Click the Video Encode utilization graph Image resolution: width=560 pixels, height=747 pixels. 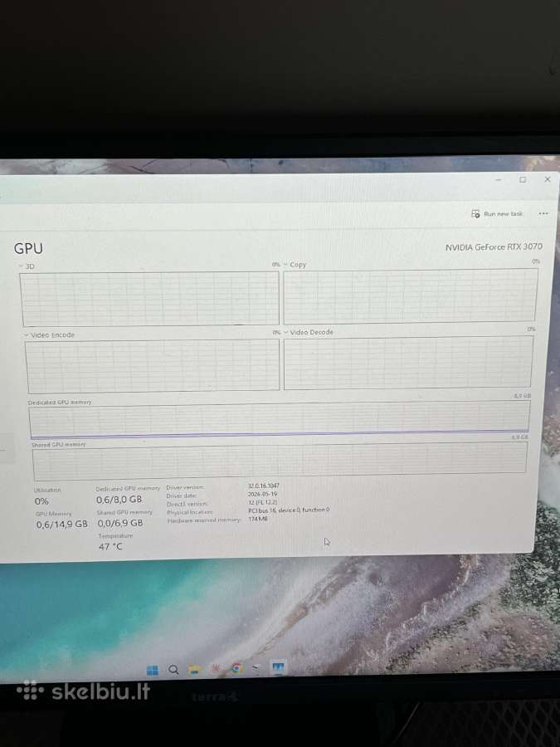point(153,366)
